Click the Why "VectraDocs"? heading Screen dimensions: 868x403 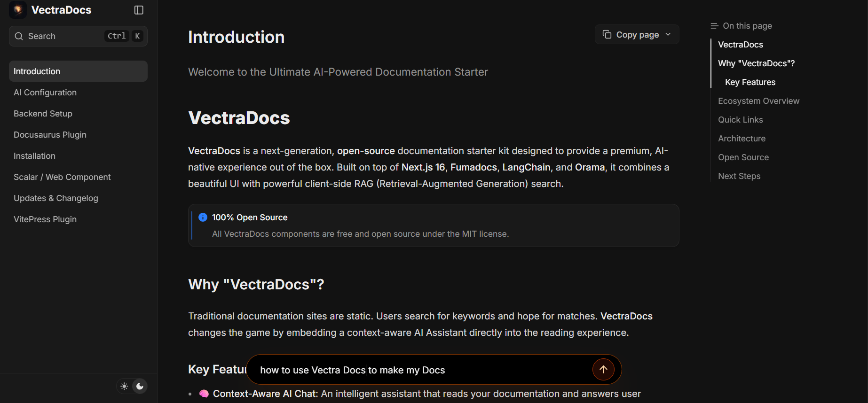pos(256,284)
